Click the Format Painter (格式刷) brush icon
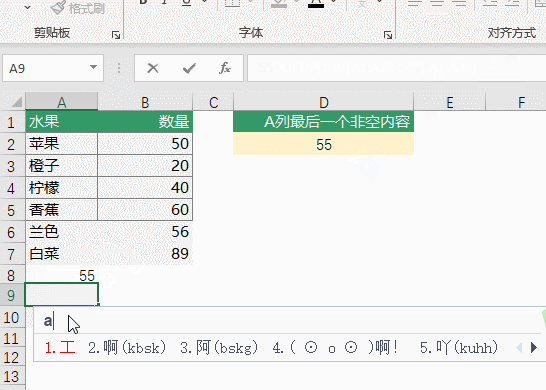The image size is (546, 390). coord(58,8)
